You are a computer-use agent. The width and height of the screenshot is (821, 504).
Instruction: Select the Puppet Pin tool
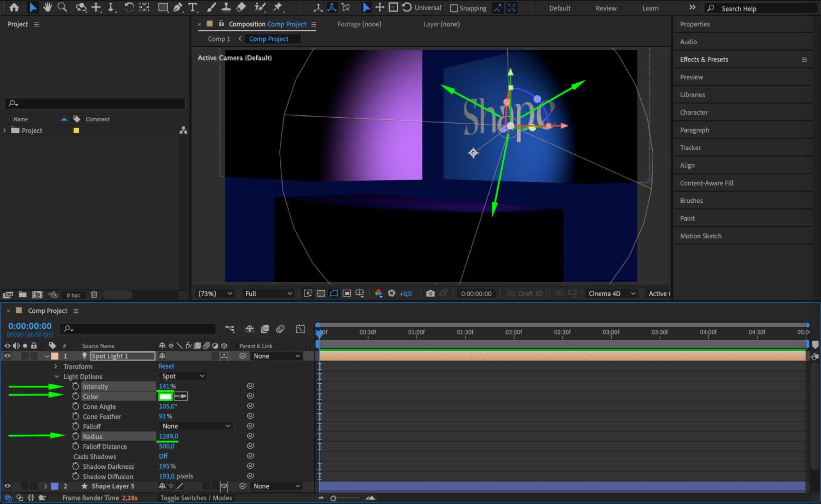point(278,7)
